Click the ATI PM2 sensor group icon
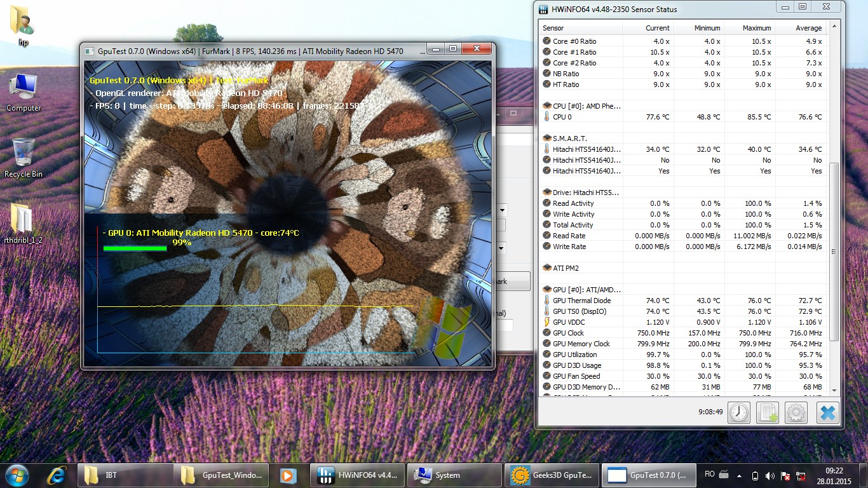Image resolution: width=868 pixels, height=488 pixels. point(546,268)
